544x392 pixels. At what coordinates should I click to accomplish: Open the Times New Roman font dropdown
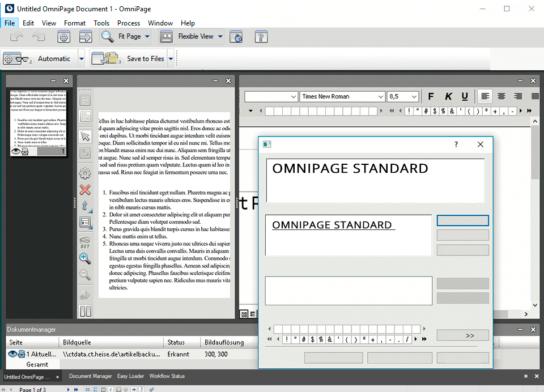381,97
